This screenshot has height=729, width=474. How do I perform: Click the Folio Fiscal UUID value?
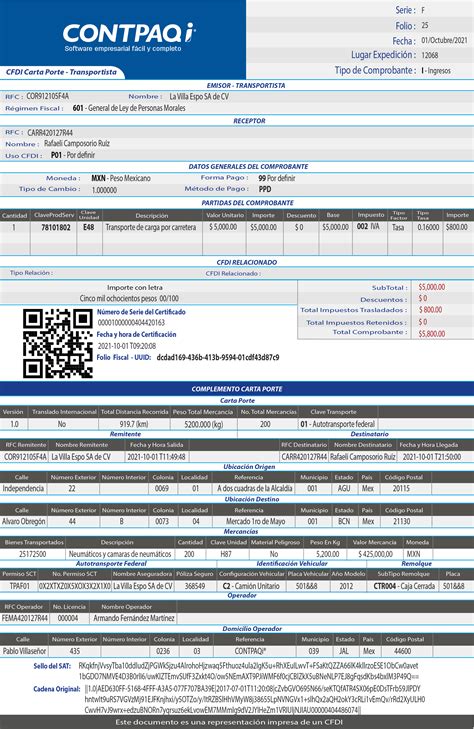(x=218, y=358)
